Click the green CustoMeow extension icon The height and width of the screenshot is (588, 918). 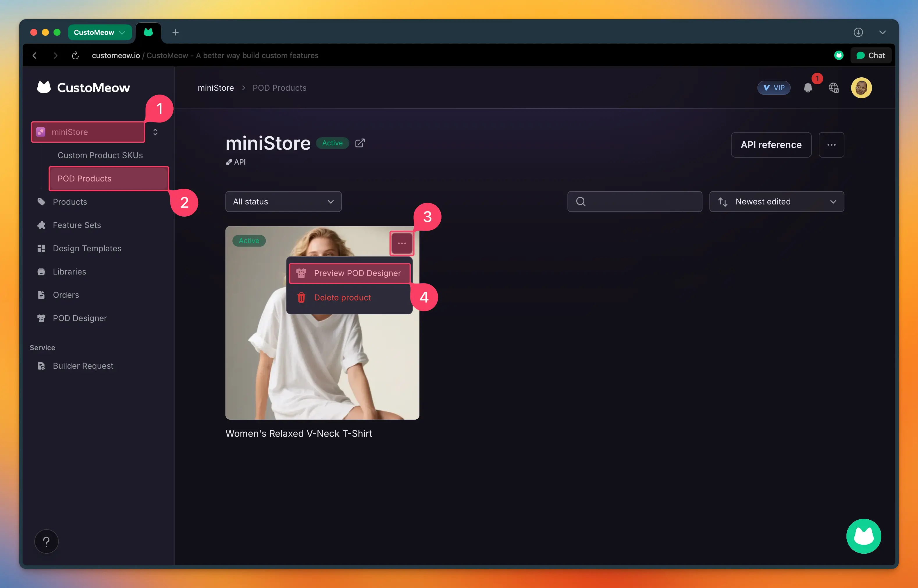point(839,55)
